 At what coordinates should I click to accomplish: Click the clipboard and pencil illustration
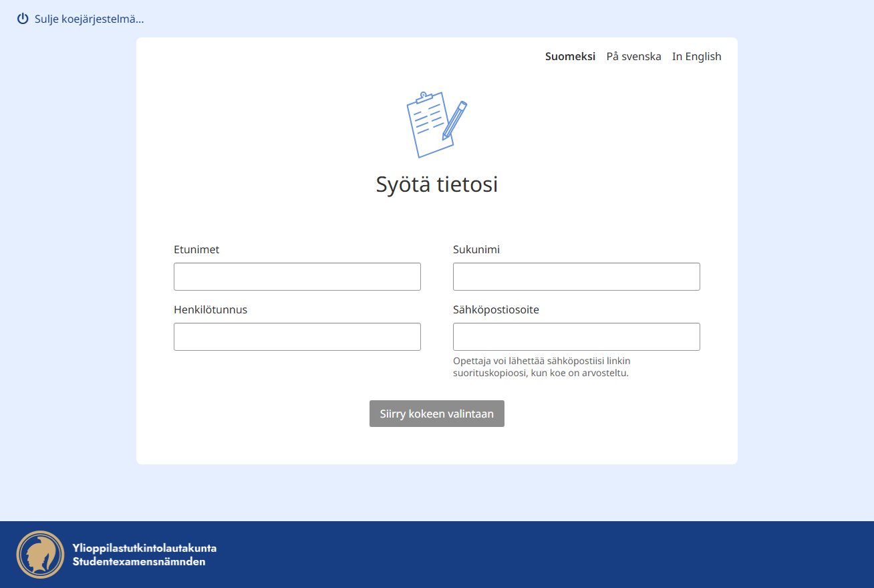click(x=436, y=125)
